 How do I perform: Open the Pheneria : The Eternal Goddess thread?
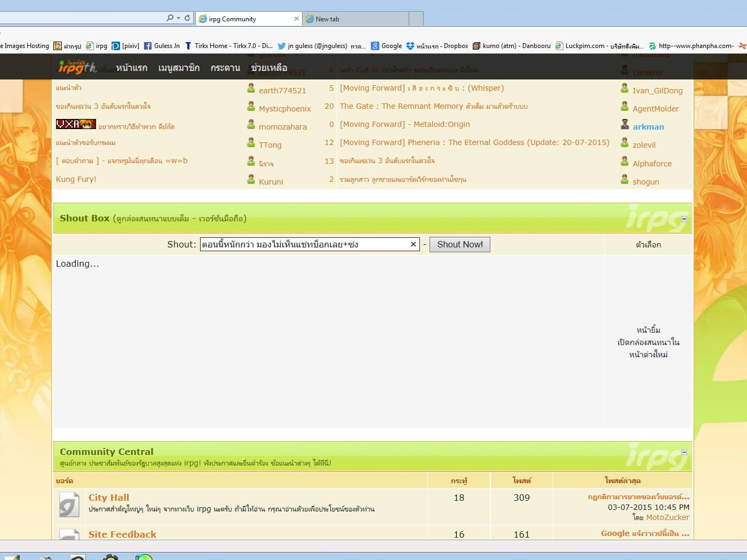(x=475, y=142)
